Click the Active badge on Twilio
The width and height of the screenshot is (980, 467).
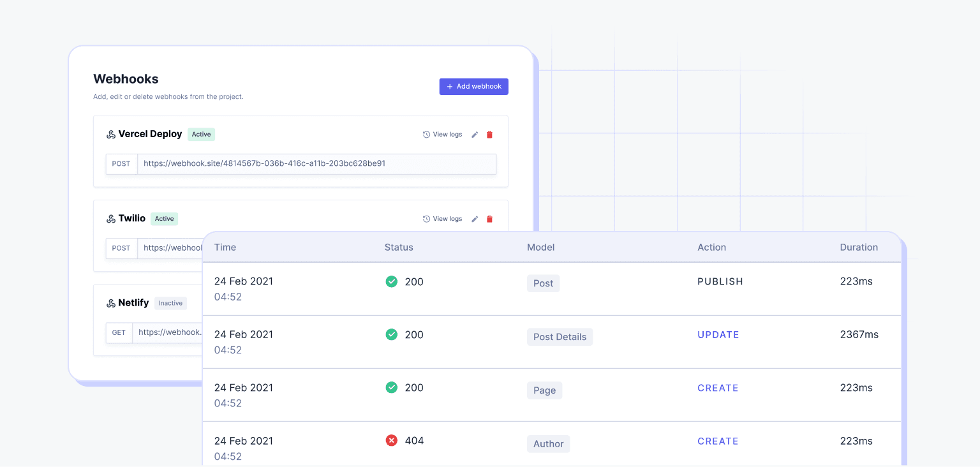[164, 219]
